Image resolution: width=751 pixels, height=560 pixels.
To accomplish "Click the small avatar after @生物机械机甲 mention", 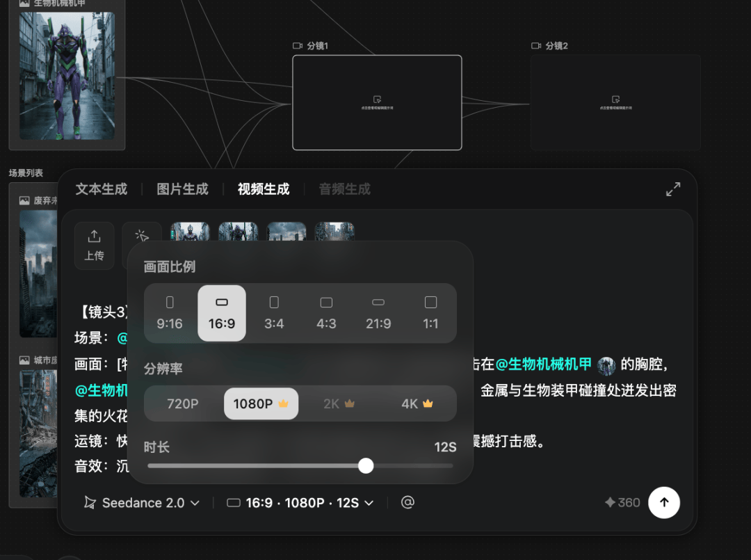I will (606, 365).
